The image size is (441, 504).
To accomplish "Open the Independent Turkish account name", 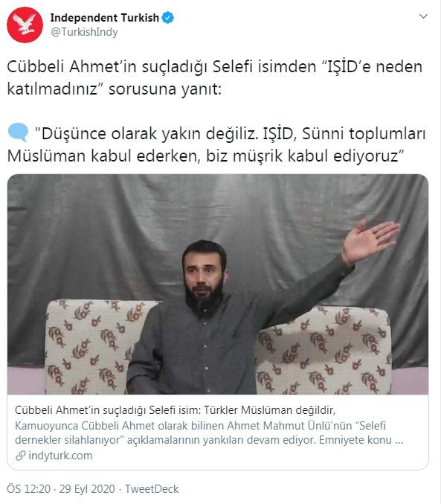I will [x=105, y=17].
